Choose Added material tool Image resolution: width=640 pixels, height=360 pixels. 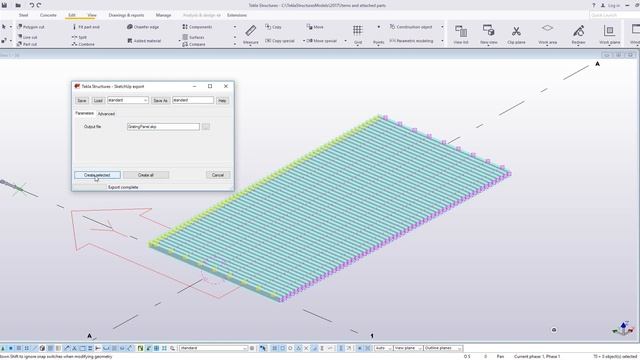click(144, 41)
